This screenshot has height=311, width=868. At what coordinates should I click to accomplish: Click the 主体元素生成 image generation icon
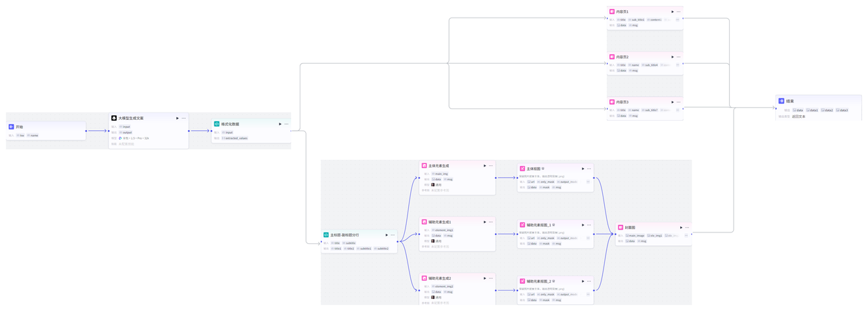point(424,165)
